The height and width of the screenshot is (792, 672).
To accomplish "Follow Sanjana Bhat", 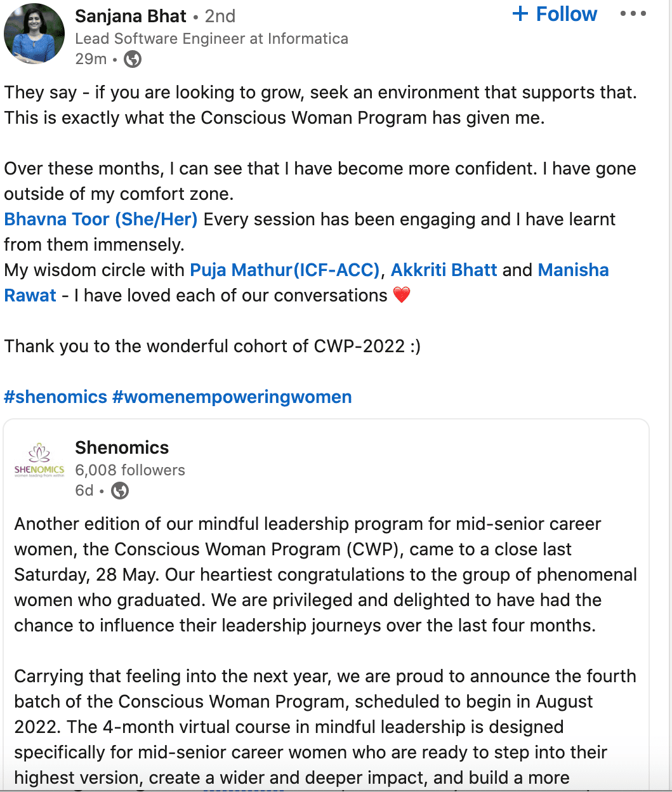I will point(555,14).
